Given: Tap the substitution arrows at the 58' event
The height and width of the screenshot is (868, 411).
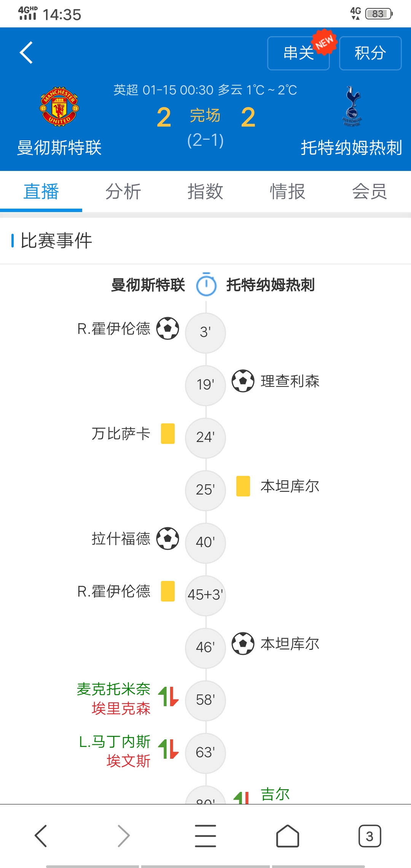Looking at the screenshot, I should [x=168, y=697].
